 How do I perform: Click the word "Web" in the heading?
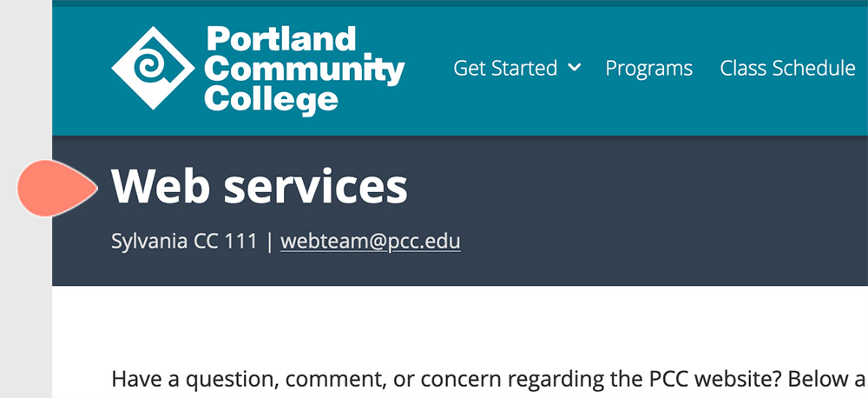[x=161, y=186]
